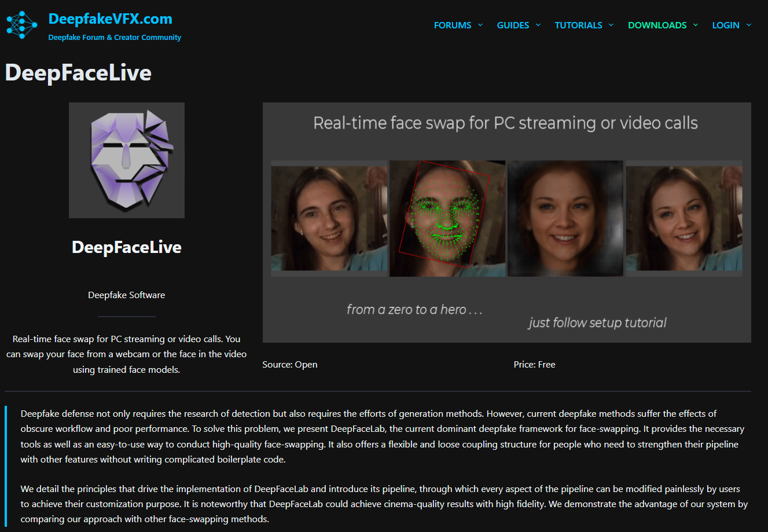Image resolution: width=768 pixels, height=532 pixels.
Task: Open the Guides menu item
Action: click(x=513, y=25)
